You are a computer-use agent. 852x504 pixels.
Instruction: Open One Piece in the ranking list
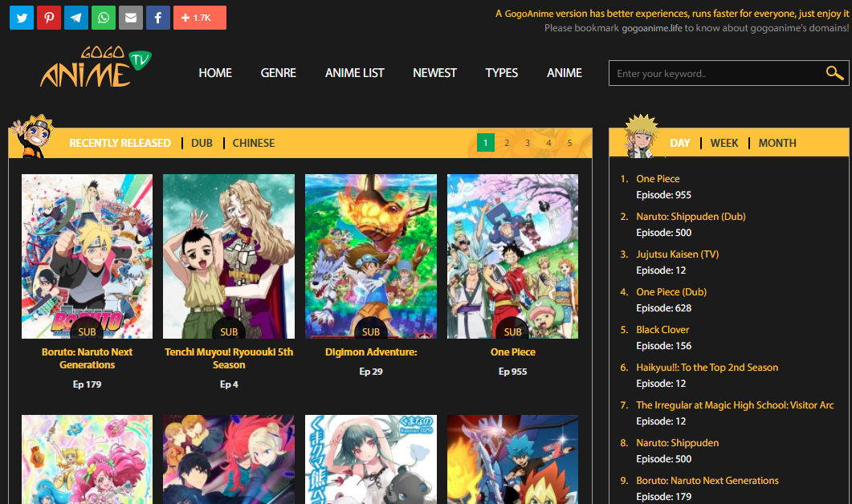(x=658, y=179)
